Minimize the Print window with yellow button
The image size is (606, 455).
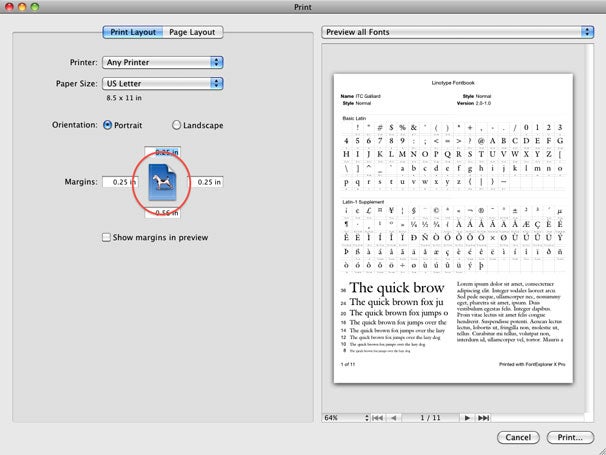[x=22, y=7]
